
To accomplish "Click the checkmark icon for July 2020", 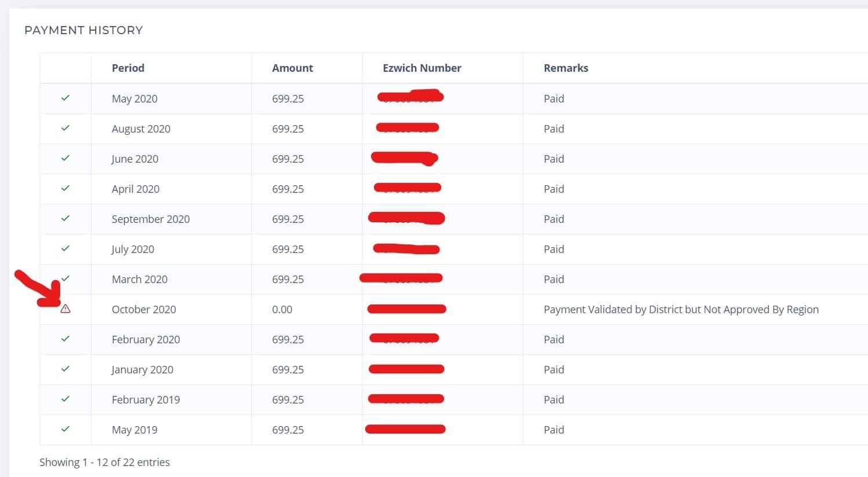I will [65, 248].
